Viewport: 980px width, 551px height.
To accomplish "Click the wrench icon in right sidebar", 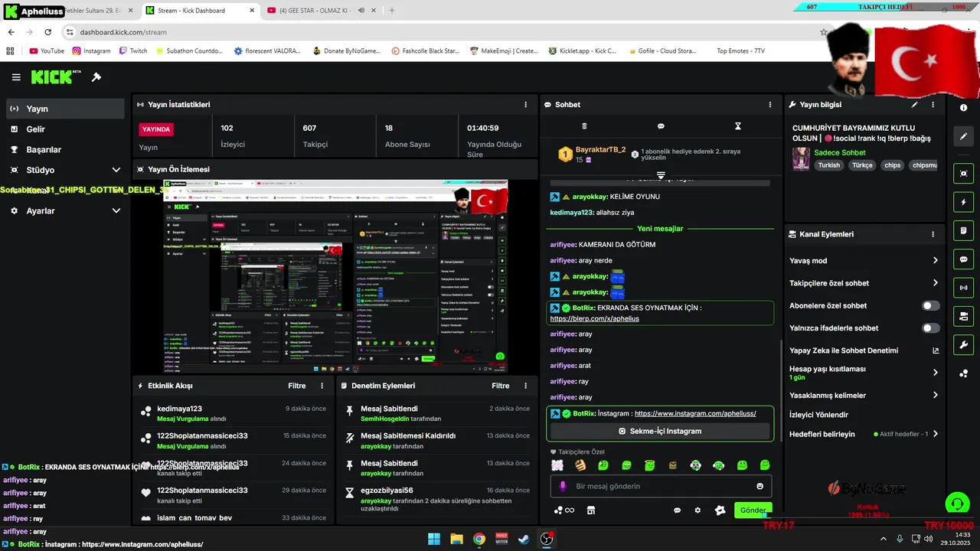I will click(964, 344).
